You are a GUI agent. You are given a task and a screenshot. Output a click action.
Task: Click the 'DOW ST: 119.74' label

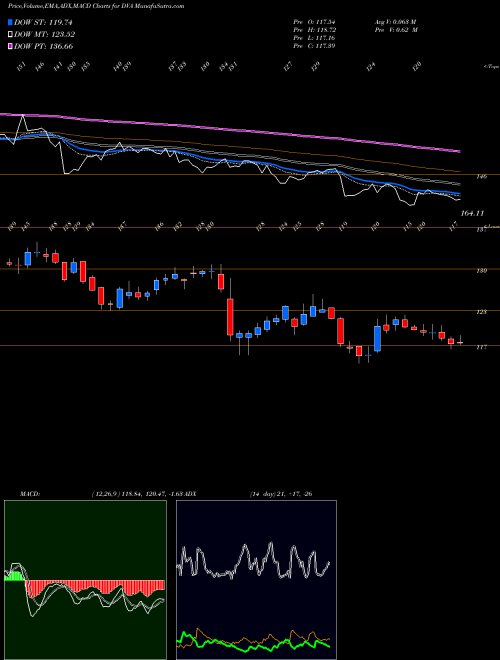click(x=43, y=23)
